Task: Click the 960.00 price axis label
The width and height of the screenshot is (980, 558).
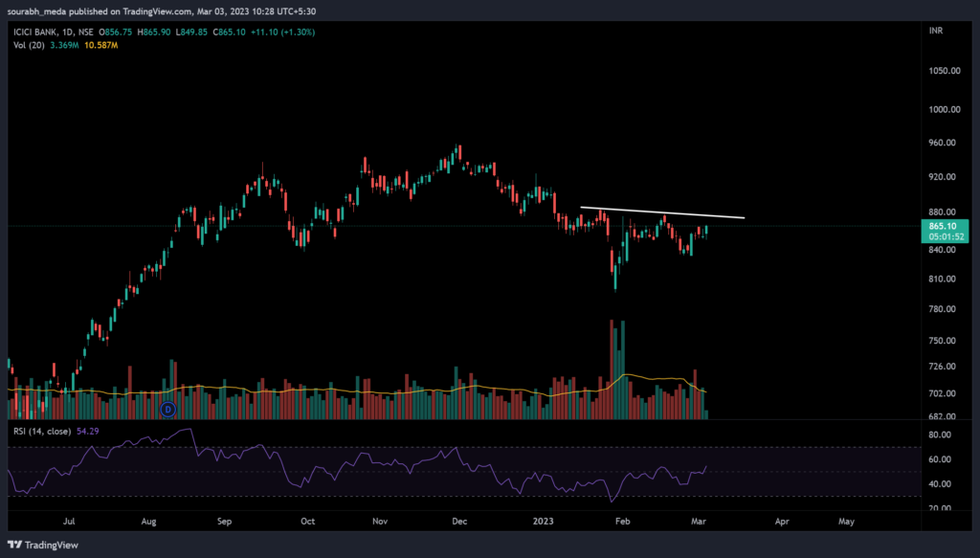Action: pyautogui.click(x=943, y=143)
